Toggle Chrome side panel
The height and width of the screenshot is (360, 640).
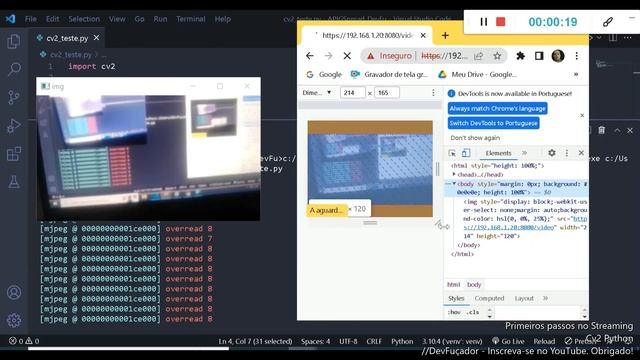(x=539, y=56)
